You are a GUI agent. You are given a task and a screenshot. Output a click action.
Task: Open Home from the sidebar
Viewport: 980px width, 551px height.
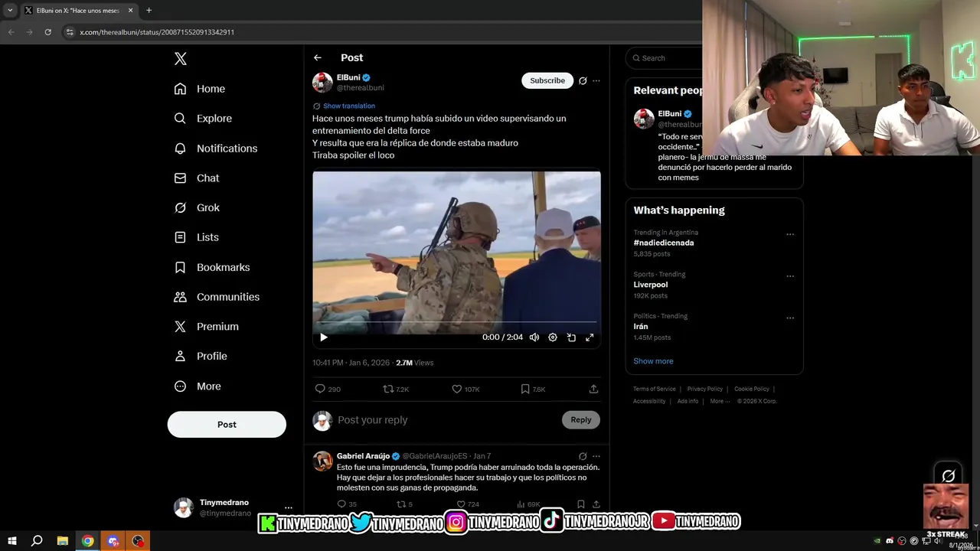point(200,89)
